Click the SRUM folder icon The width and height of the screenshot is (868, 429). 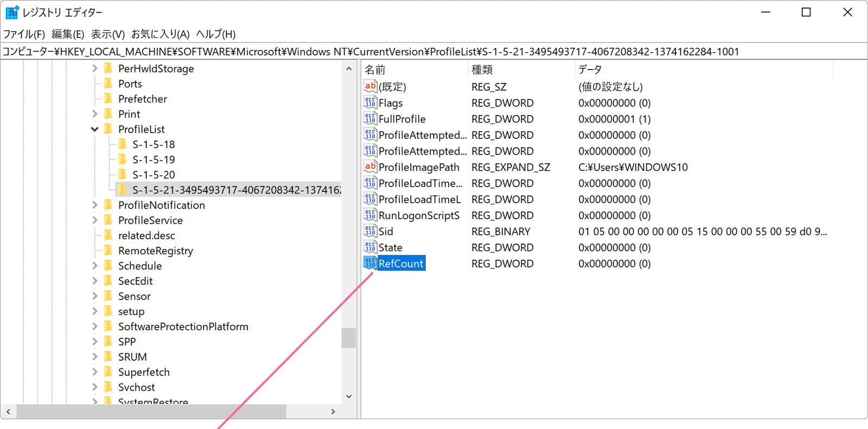[108, 357]
